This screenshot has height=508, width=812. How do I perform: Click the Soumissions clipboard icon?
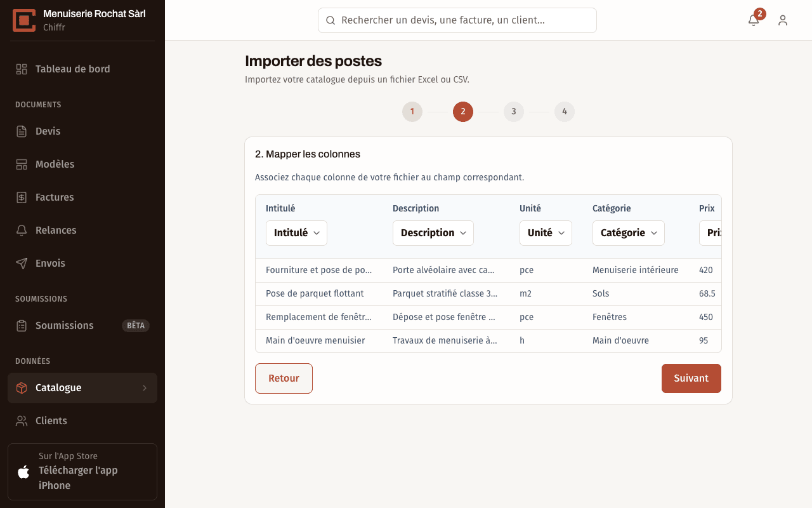[x=22, y=326]
